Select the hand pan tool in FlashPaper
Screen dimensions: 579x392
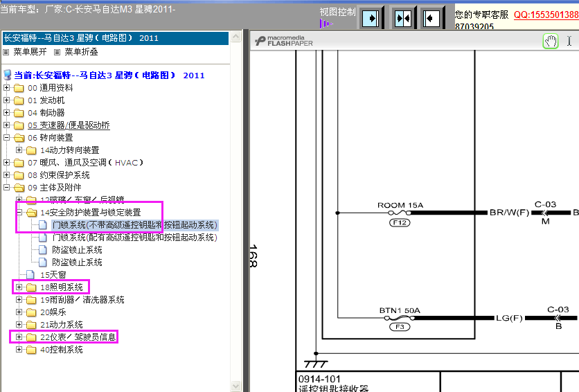pos(551,42)
